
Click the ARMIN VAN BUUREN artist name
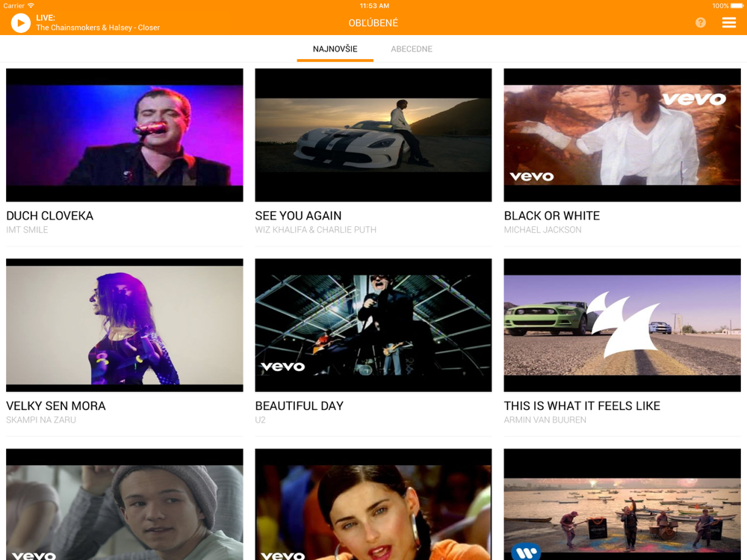tap(545, 420)
